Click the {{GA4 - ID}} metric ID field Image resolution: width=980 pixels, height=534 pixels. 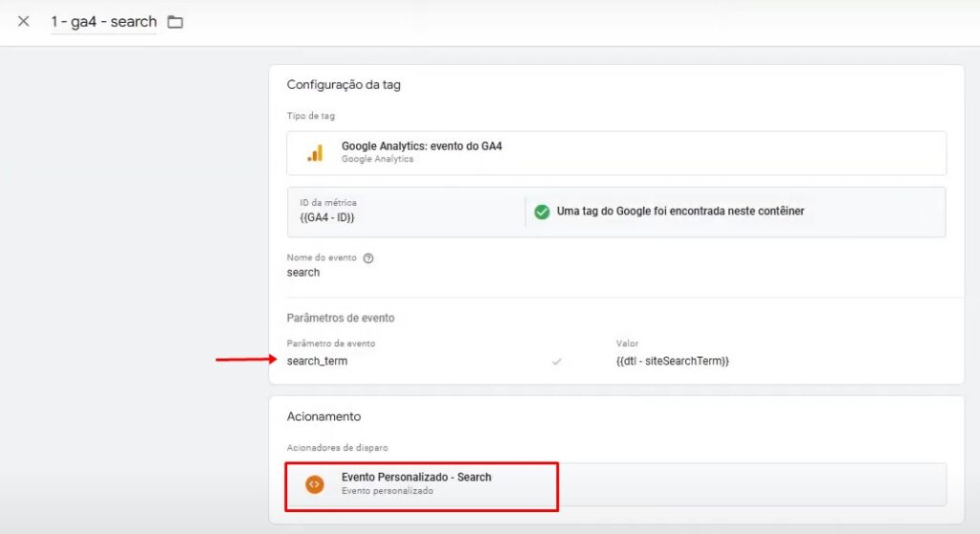(x=406, y=211)
